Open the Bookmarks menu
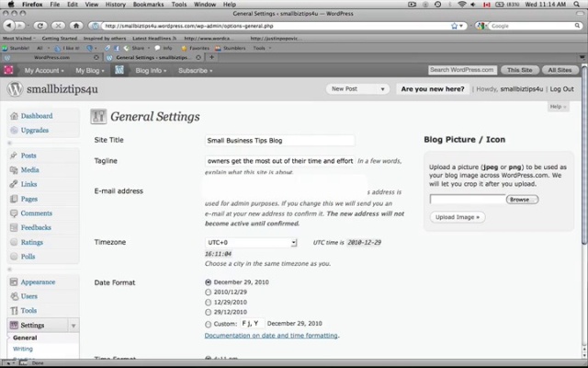Image resolution: width=588 pixels, height=368 pixels. tap(148, 5)
